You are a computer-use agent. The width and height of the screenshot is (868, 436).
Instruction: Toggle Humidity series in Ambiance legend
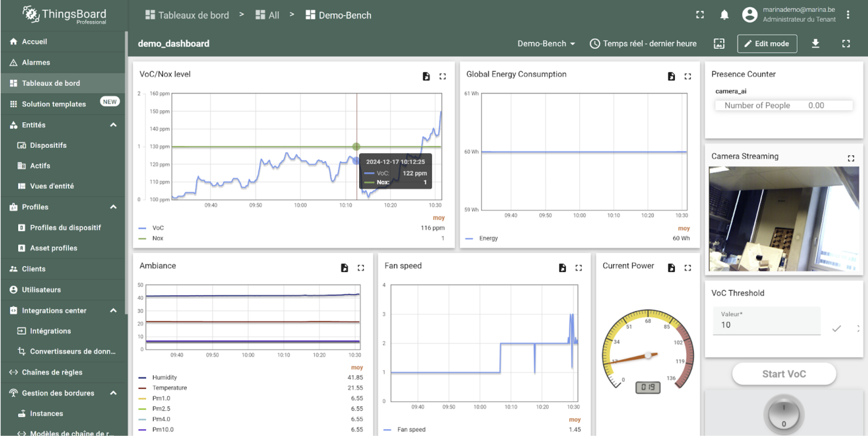(164, 377)
